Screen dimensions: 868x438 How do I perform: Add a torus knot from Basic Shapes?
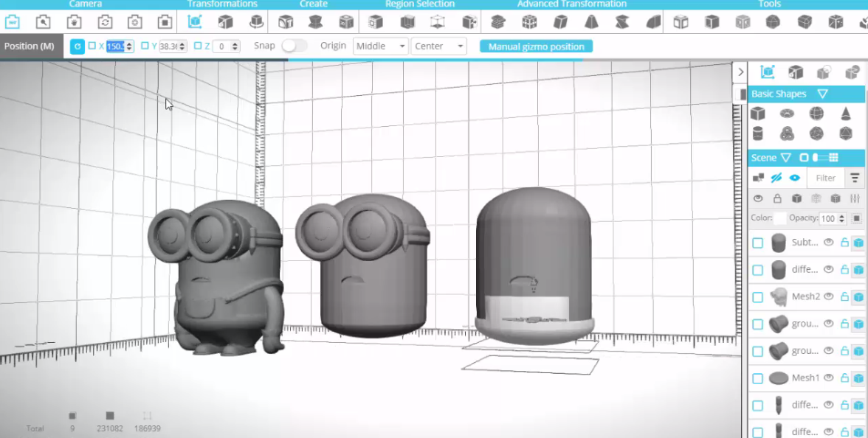click(787, 133)
